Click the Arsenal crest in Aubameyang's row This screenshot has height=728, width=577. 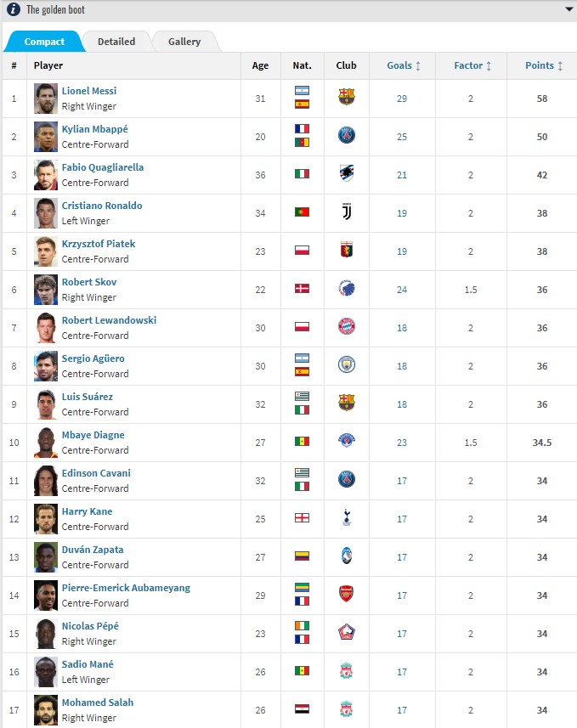(x=347, y=594)
